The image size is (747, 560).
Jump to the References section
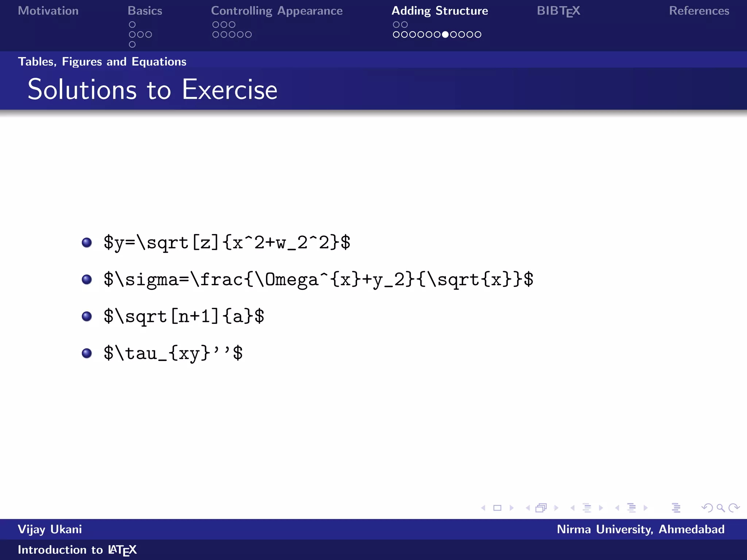point(699,11)
